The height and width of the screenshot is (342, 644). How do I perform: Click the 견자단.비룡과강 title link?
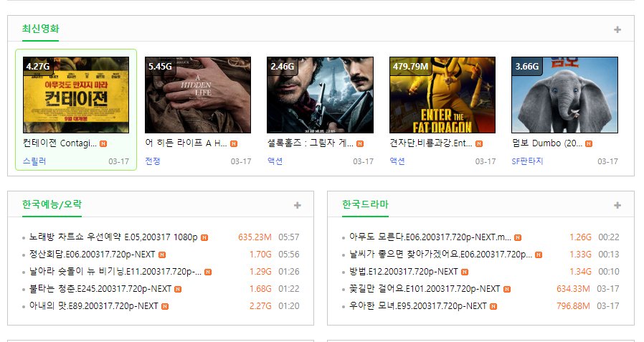tap(431, 143)
